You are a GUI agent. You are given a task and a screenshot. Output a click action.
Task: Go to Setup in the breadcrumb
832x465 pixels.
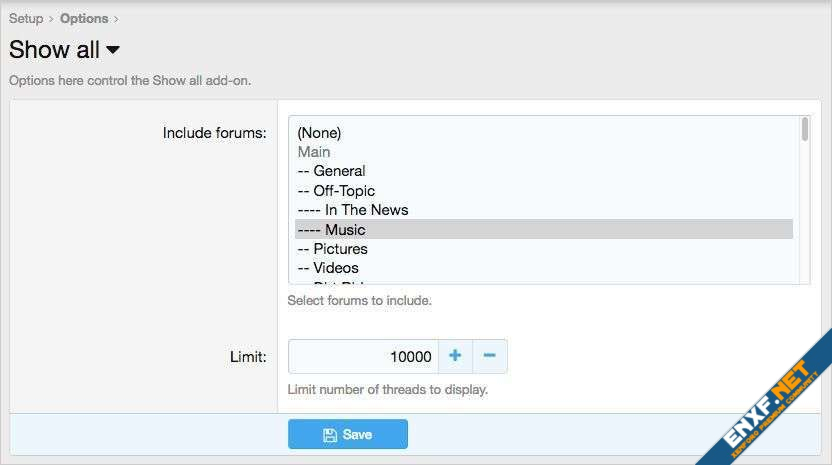[26, 18]
